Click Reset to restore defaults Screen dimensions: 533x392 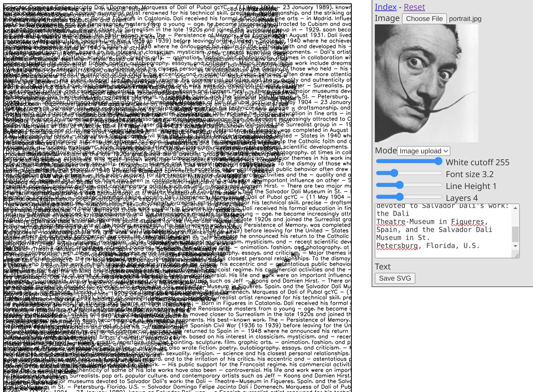coord(414,7)
